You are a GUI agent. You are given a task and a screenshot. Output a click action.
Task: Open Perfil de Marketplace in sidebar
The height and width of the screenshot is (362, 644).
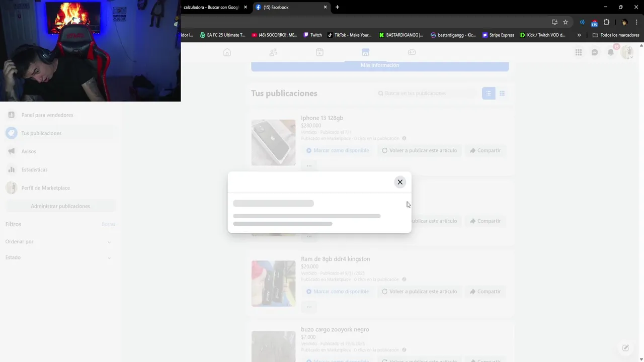(x=60, y=188)
